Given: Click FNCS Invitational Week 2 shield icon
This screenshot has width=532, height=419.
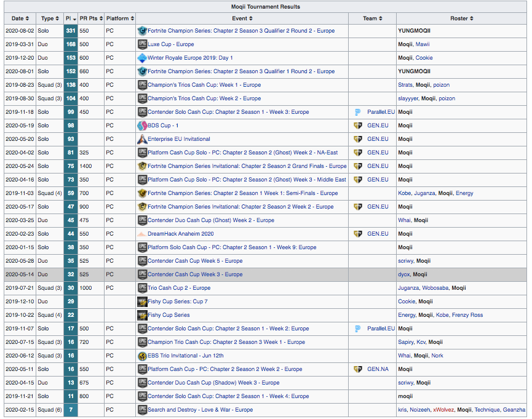Looking at the screenshot, I should click(142, 207).
